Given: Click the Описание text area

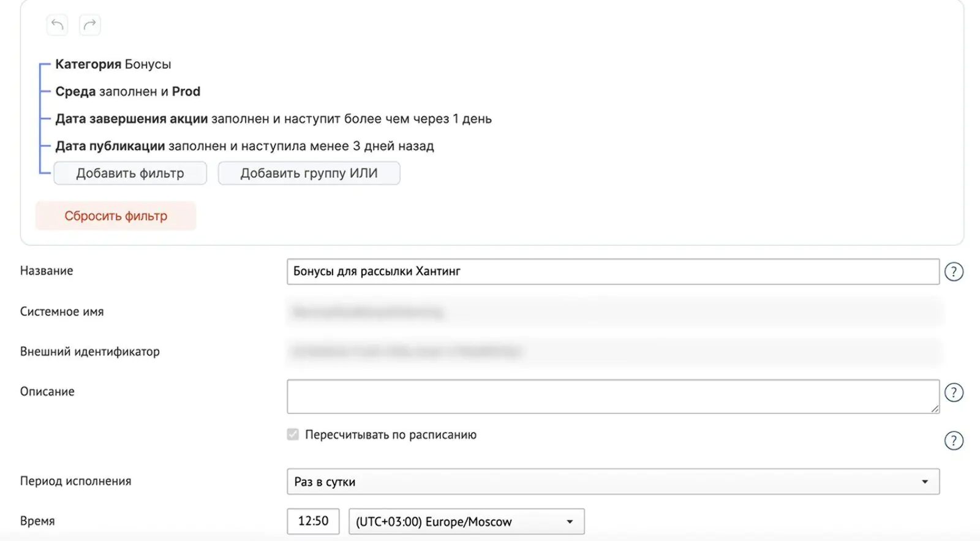Looking at the screenshot, I should coord(613,396).
